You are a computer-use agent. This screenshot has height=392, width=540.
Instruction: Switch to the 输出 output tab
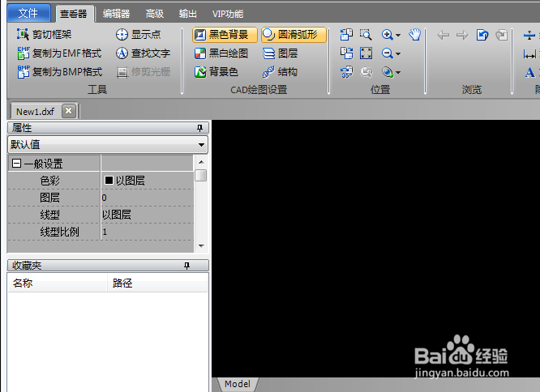click(x=187, y=14)
